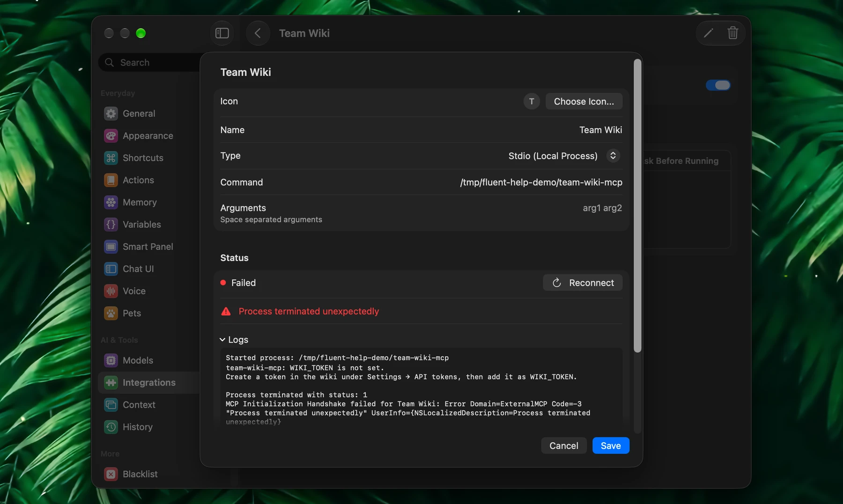Click Choose Icon button
The height and width of the screenshot is (504, 843).
click(x=584, y=102)
